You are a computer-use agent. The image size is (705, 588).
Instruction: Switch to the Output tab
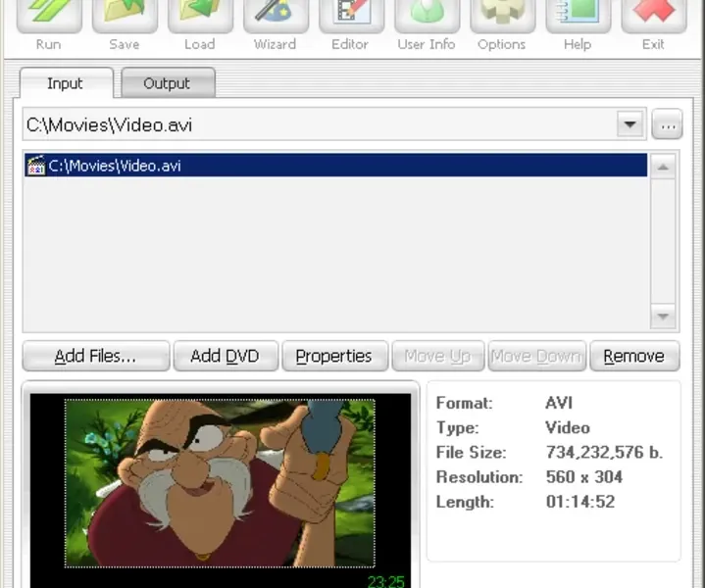click(x=168, y=83)
